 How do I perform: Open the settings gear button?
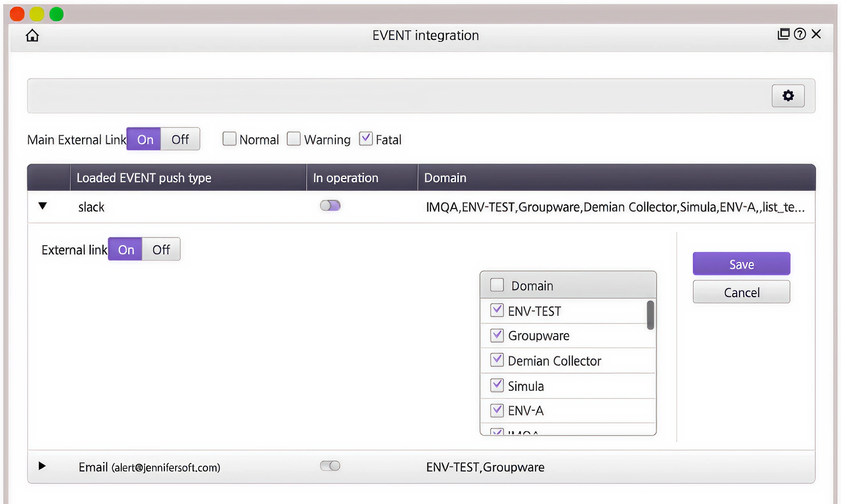(788, 96)
